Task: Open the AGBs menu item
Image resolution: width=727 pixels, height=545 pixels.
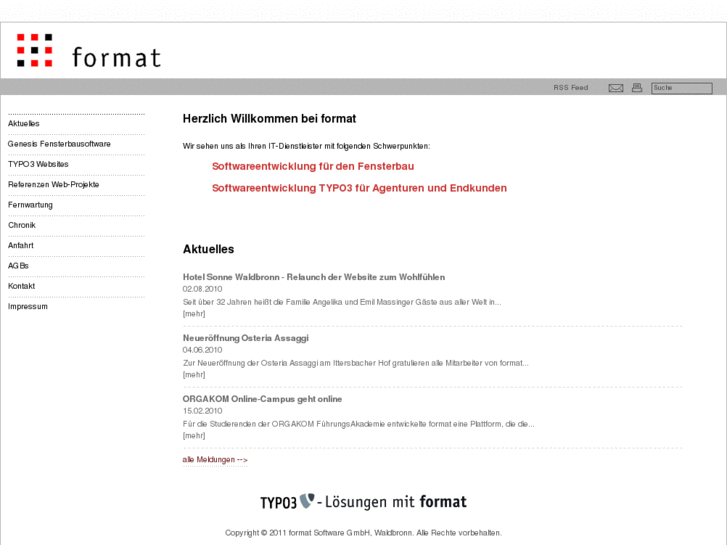Action: coord(18,266)
